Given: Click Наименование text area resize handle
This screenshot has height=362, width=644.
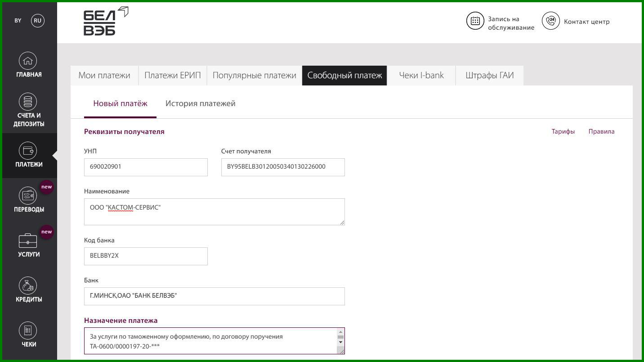Looking at the screenshot, I should (x=342, y=222).
